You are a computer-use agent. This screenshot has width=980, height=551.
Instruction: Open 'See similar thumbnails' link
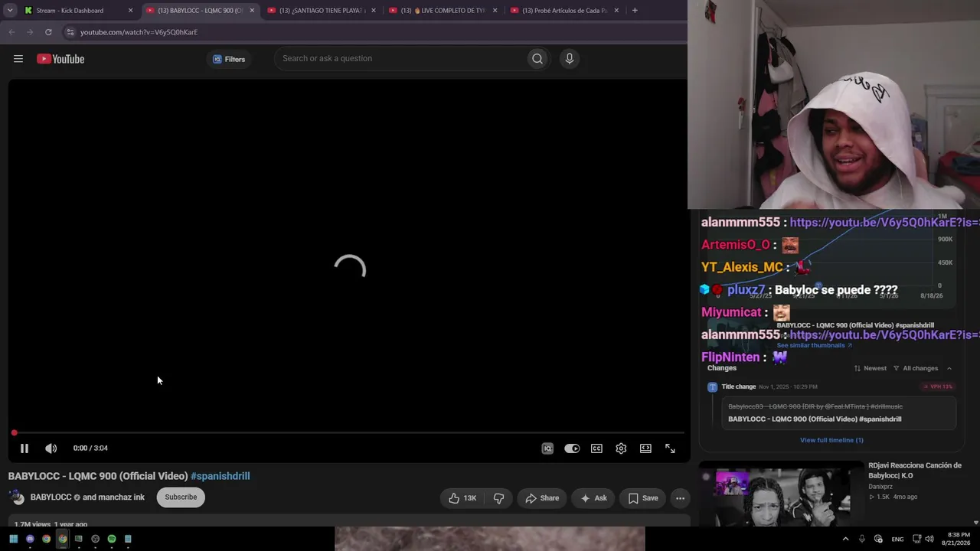(x=814, y=345)
